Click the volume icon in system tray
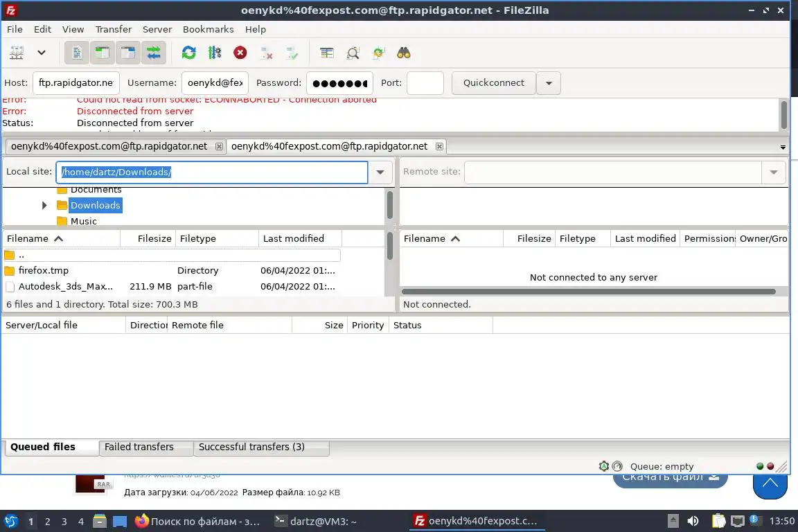The image size is (798, 532). coord(693,521)
